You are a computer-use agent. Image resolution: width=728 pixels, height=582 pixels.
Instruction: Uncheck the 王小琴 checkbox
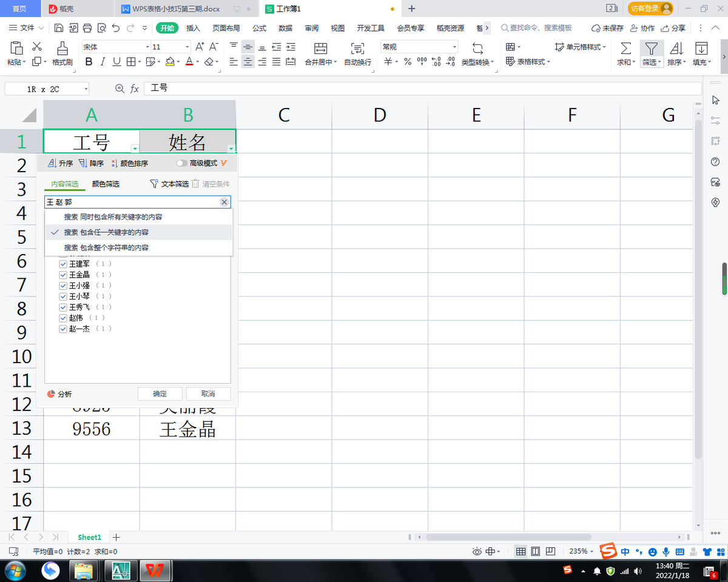(63, 296)
